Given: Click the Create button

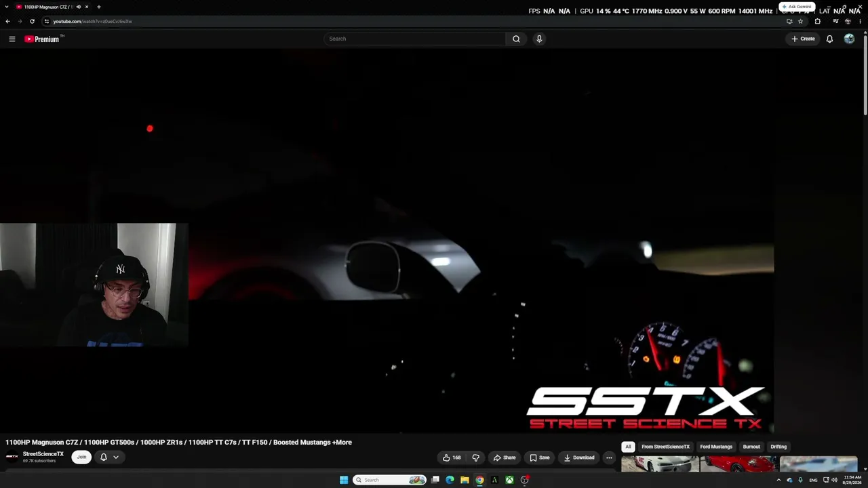Looking at the screenshot, I should coord(803,39).
